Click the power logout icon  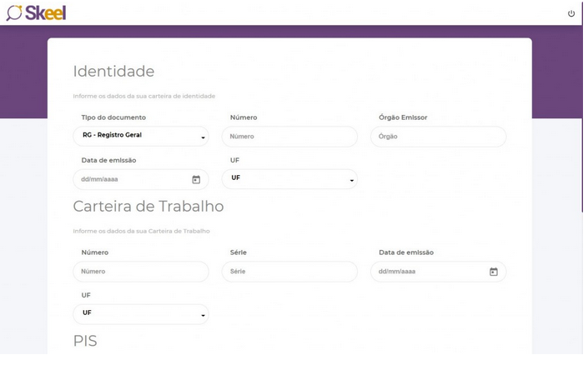[571, 13]
